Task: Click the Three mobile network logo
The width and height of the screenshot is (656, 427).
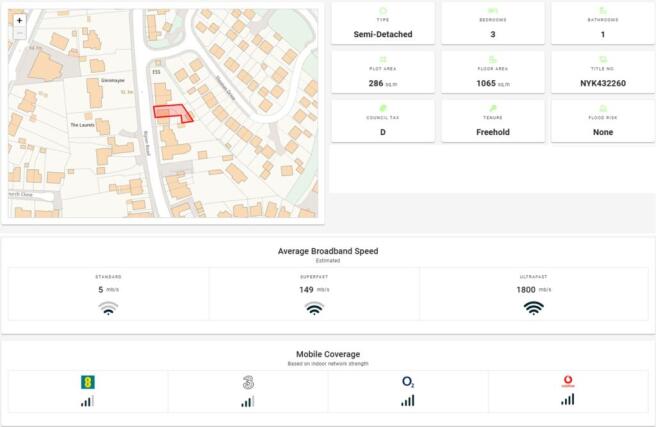Action: (x=248, y=382)
